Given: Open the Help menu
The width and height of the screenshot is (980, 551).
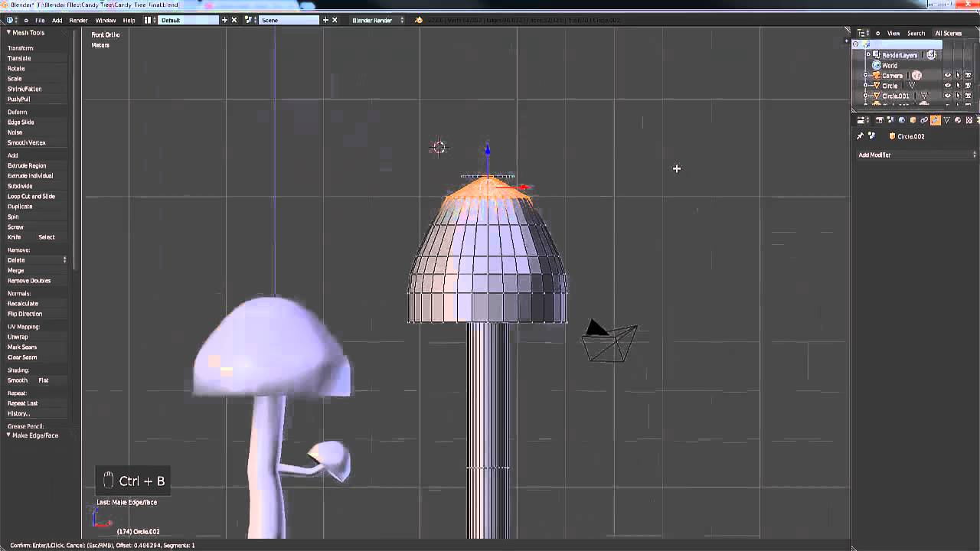Looking at the screenshot, I should (x=129, y=20).
